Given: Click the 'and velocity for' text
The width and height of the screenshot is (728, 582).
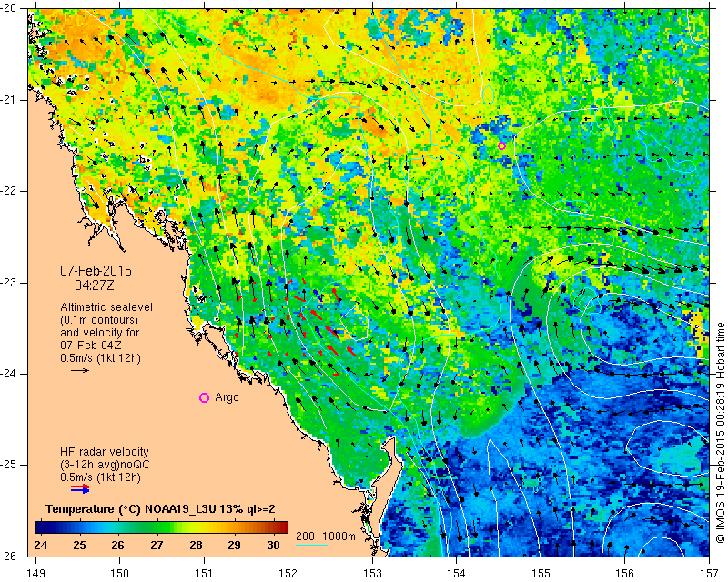Looking at the screenshot, I should 100,333.
